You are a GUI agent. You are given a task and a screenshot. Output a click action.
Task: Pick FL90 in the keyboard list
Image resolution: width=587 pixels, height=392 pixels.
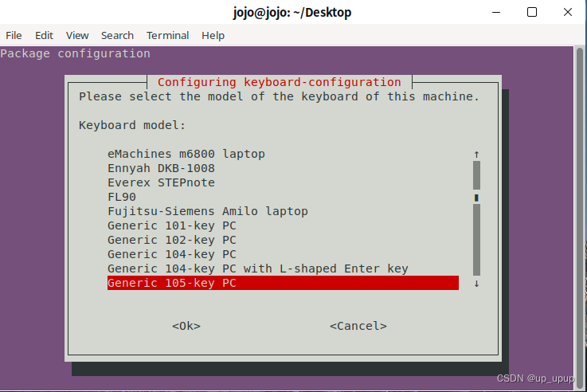click(x=283, y=197)
